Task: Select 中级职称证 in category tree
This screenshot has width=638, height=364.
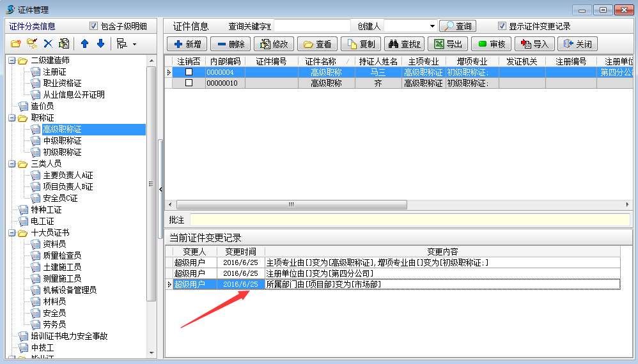Action: [62, 141]
